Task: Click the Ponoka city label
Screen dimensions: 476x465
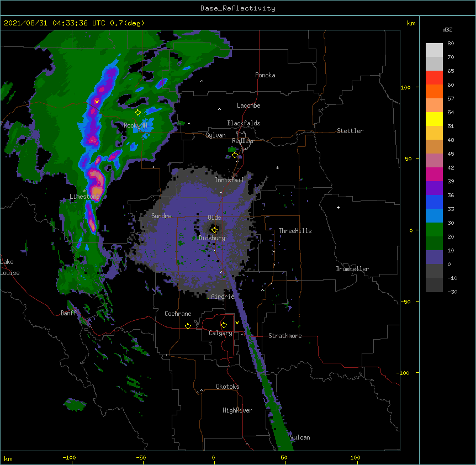Action: point(265,75)
